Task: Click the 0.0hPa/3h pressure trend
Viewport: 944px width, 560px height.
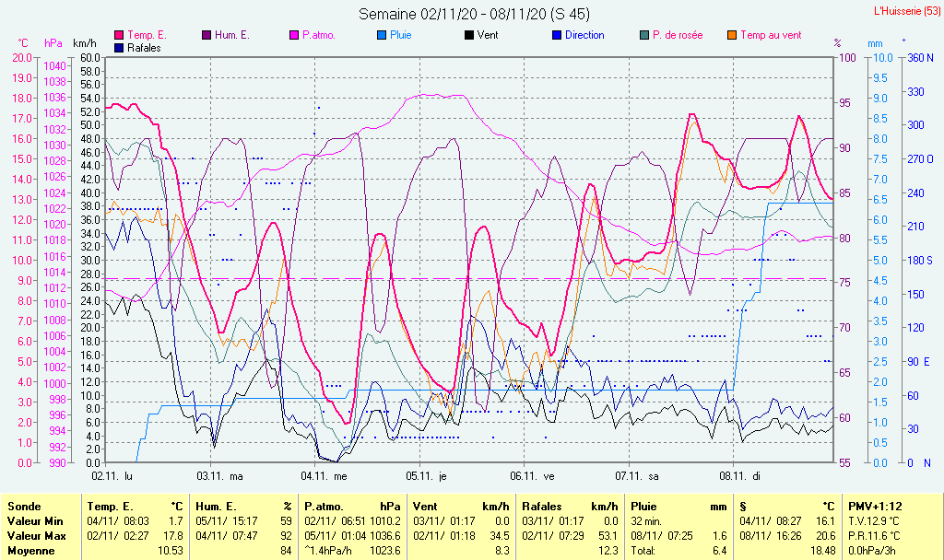Action: point(873,551)
